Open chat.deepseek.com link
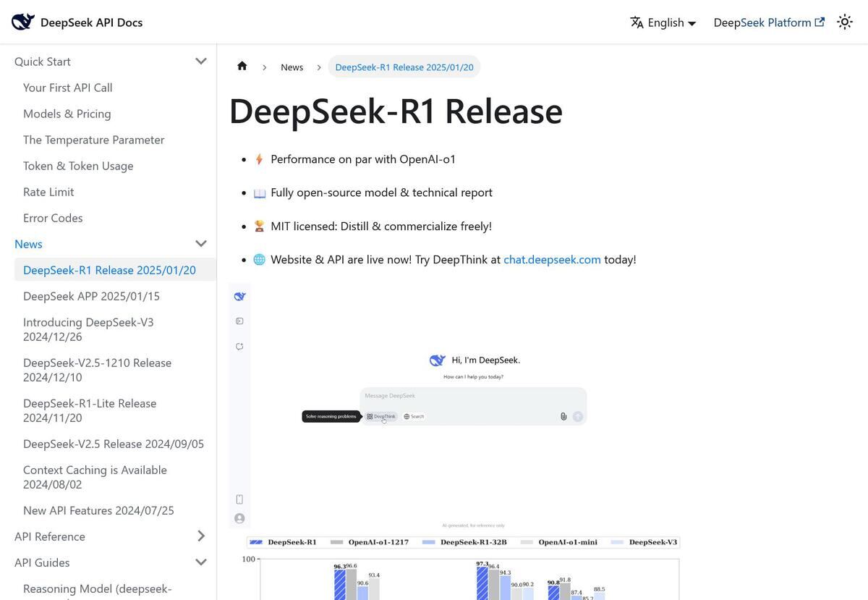Screen dimensions: 868x600 click(x=552, y=259)
